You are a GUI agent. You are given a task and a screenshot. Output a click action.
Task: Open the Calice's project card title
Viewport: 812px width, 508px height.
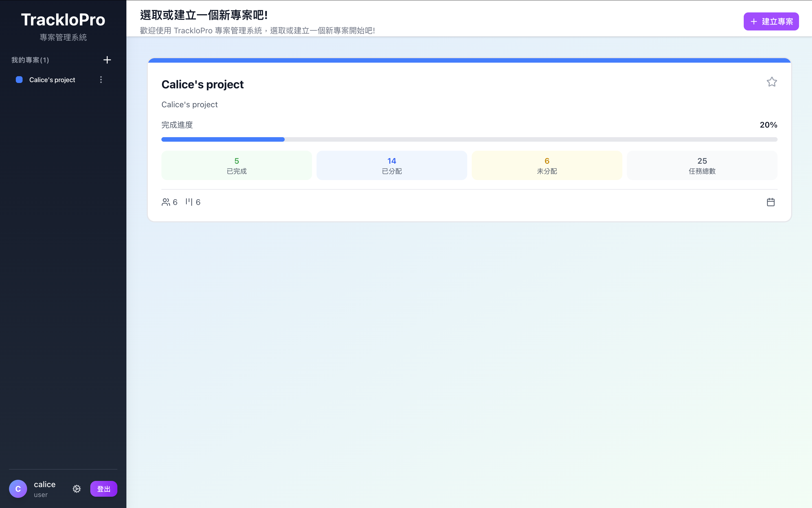click(x=202, y=84)
